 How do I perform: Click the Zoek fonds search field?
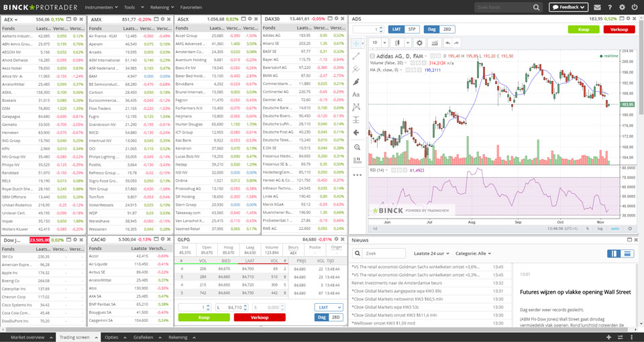point(503,7)
